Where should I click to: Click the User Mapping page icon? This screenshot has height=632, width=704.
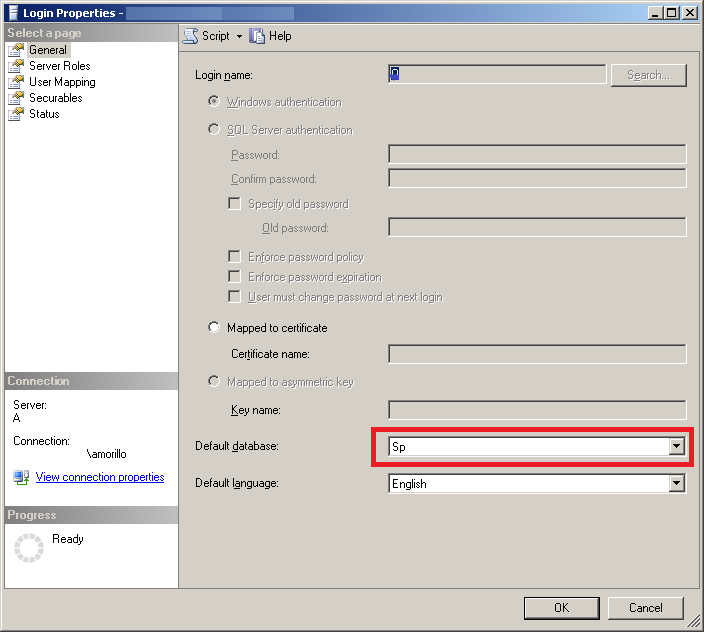(16, 82)
